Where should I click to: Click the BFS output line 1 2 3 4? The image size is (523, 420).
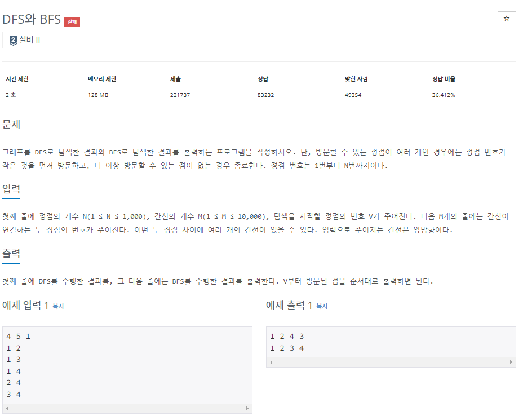coord(287,348)
